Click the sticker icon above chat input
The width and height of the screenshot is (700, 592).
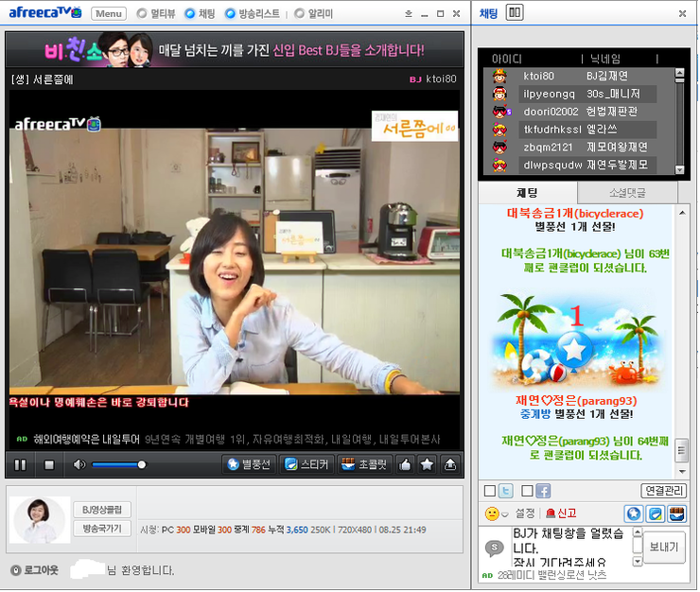click(x=656, y=514)
